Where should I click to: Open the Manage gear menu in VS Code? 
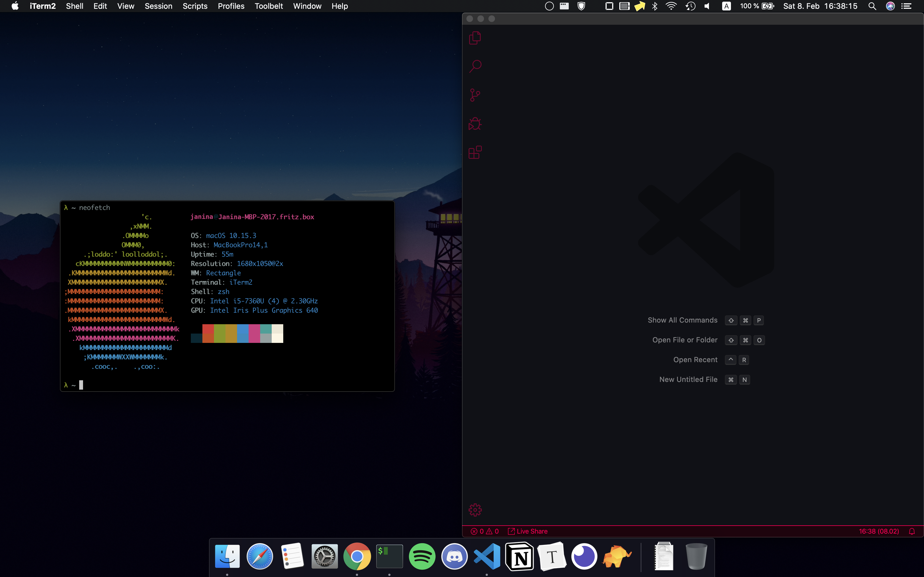click(x=475, y=510)
